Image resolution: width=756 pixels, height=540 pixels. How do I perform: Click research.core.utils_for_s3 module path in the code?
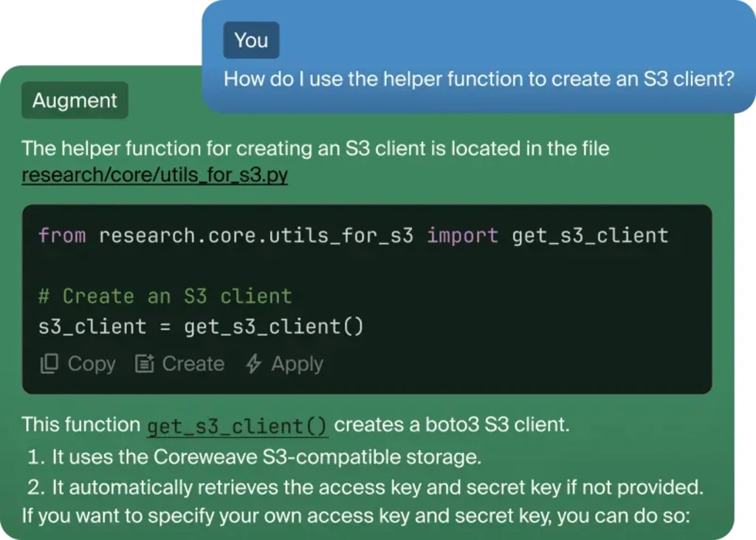pyautogui.click(x=255, y=236)
